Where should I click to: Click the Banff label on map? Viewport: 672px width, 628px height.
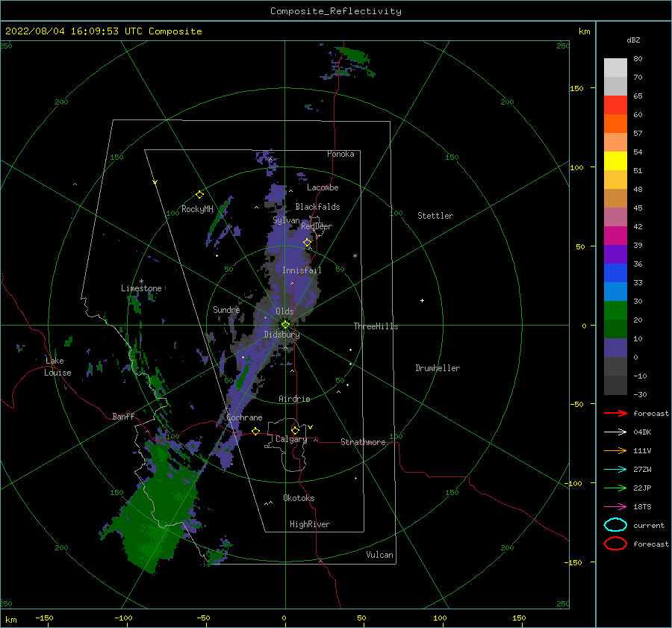point(123,416)
